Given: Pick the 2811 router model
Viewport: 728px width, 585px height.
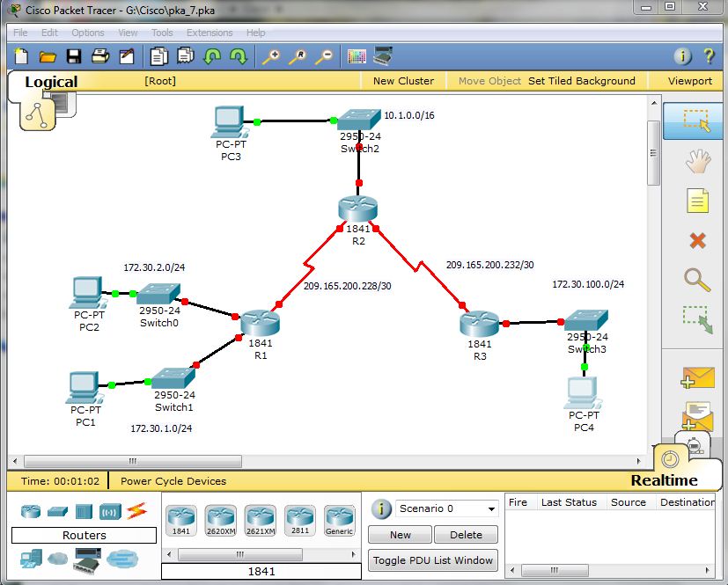Looking at the screenshot, I should point(300,521).
